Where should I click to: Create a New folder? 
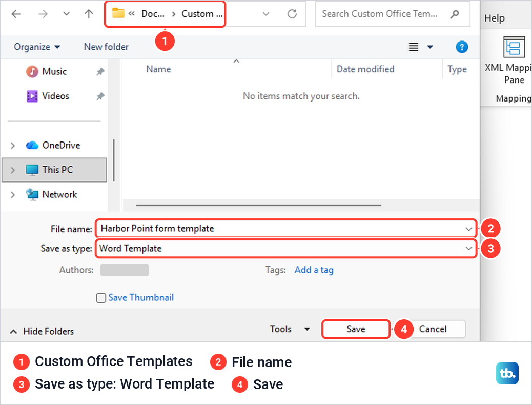(x=106, y=47)
